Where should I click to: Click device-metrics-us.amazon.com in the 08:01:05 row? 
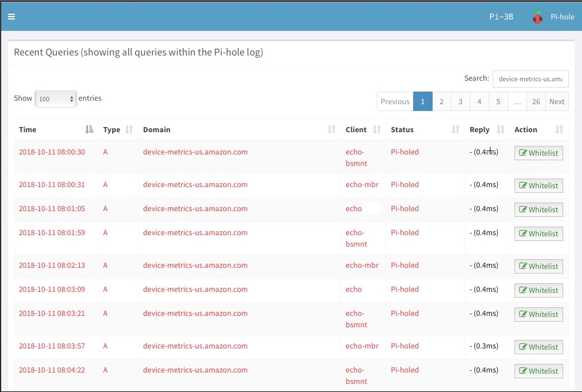pyautogui.click(x=195, y=209)
